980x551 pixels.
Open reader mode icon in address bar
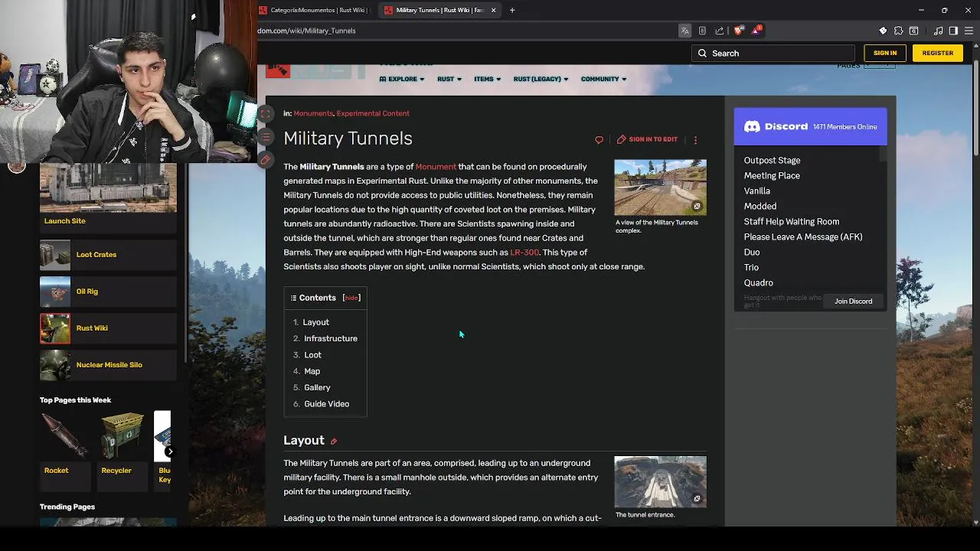coord(702,31)
